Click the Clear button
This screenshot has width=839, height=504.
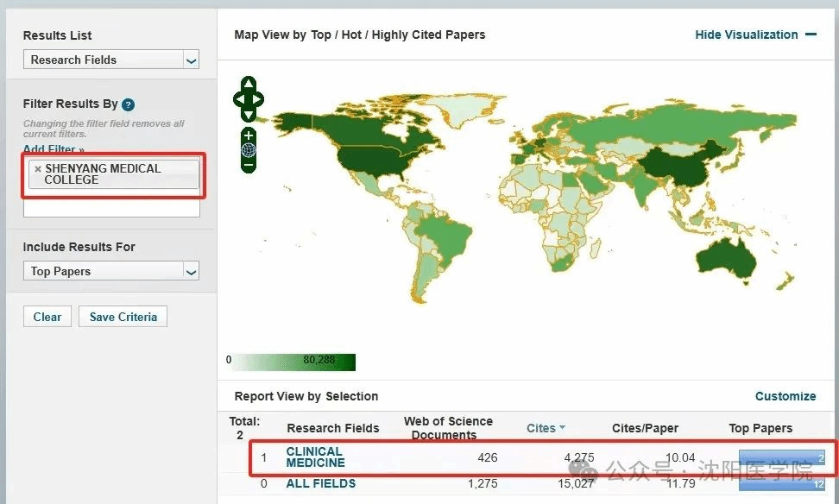(47, 317)
